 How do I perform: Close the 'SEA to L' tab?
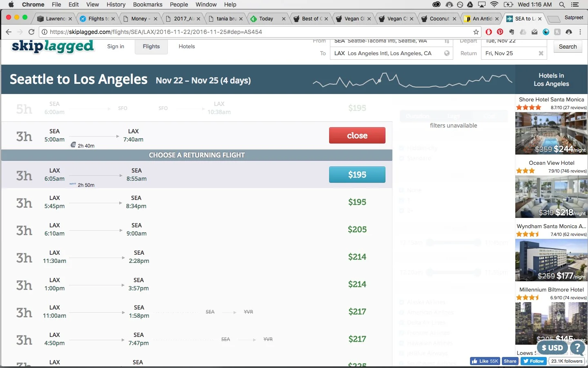pos(540,19)
